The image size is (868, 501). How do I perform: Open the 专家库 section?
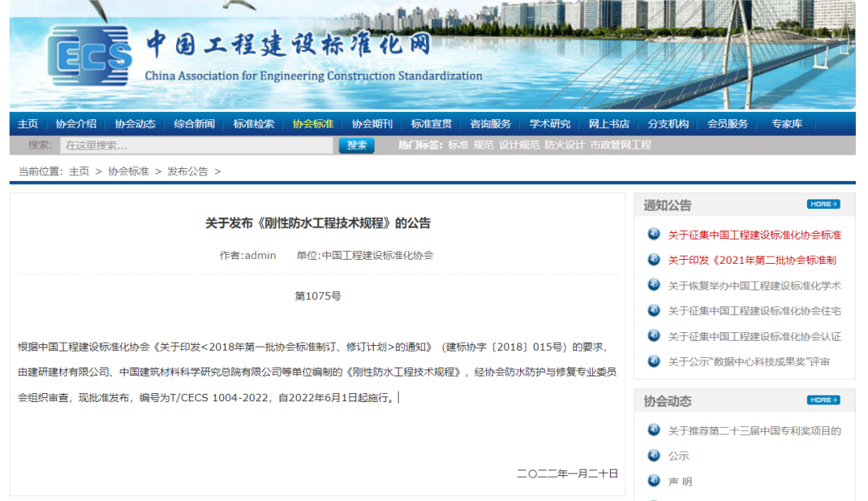pyautogui.click(x=784, y=124)
